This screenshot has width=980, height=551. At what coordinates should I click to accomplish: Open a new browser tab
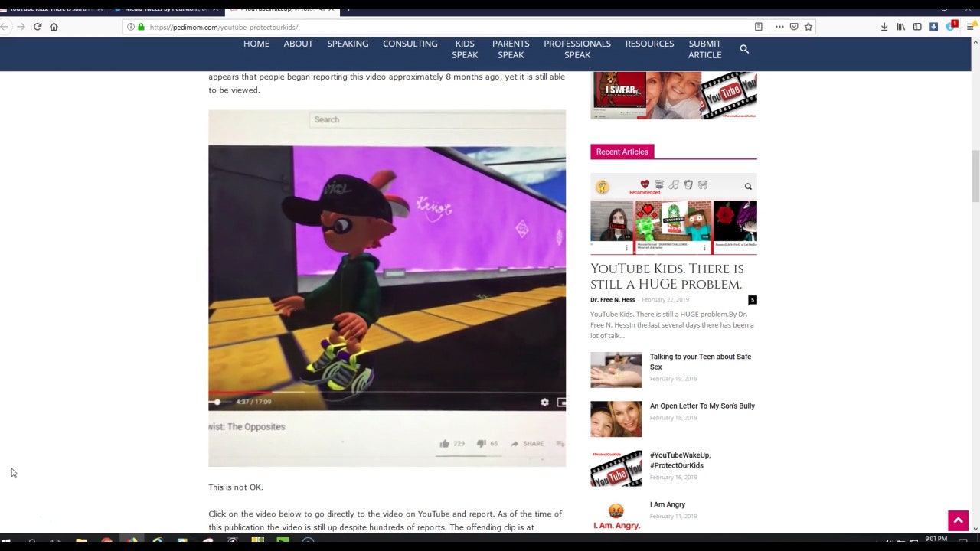click(x=348, y=9)
